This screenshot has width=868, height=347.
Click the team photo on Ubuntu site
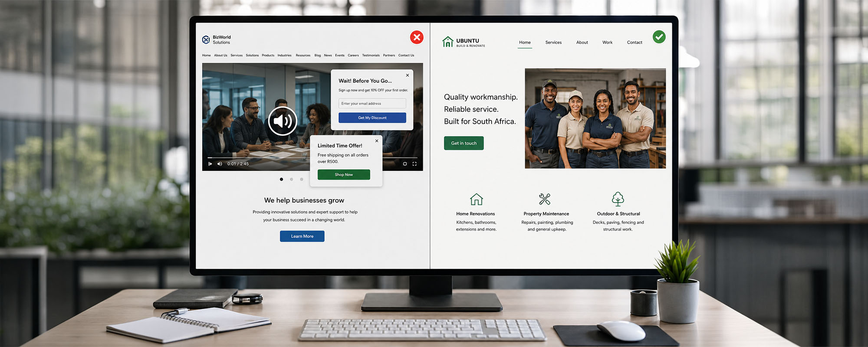click(x=595, y=118)
